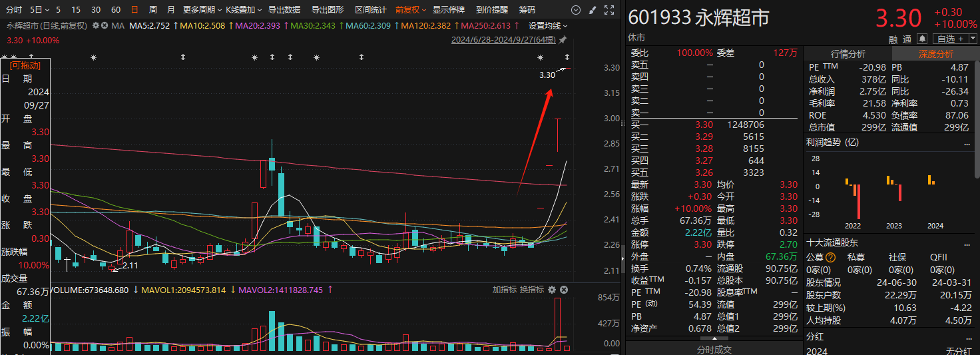Viewport: 980px width, 355px height.
Task: Click the 永辉超市(日线,前复权) chart title
Action: click(x=47, y=25)
